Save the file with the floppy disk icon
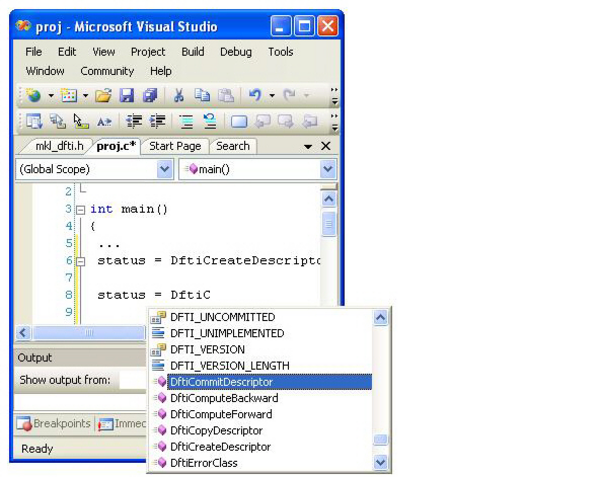600x477 pixels. tap(126, 95)
